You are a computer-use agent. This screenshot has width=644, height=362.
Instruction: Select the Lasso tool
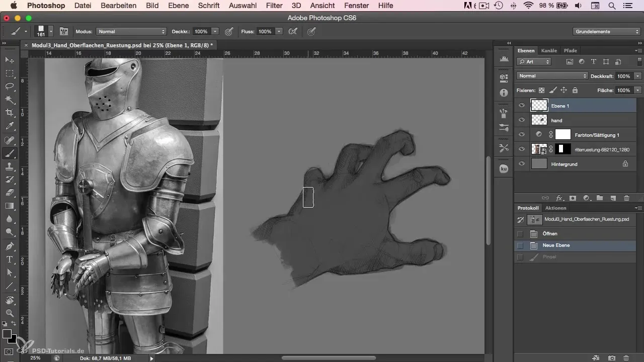[10, 86]
